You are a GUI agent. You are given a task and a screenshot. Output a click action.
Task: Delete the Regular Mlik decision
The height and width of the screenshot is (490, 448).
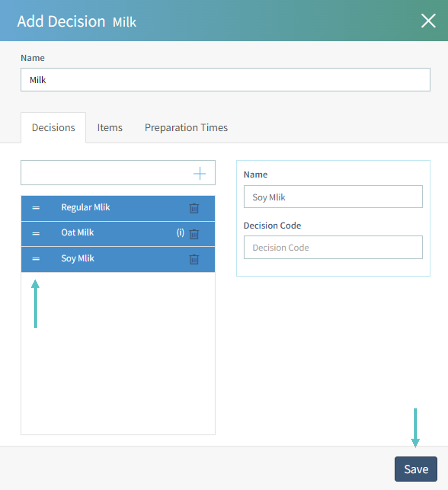coord(194,208)
